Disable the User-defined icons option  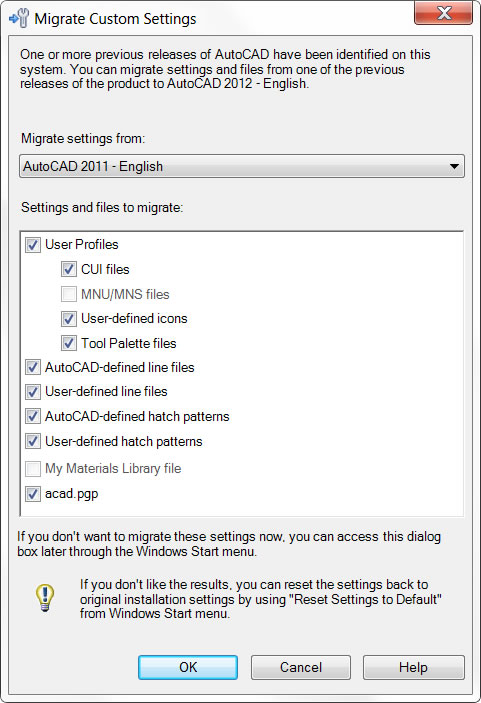[x=69, y=319]
